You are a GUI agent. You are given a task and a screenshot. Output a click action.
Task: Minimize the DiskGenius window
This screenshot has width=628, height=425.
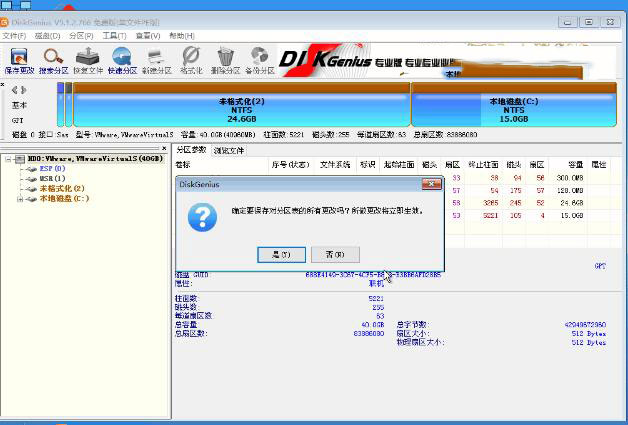tap(568, 22)
